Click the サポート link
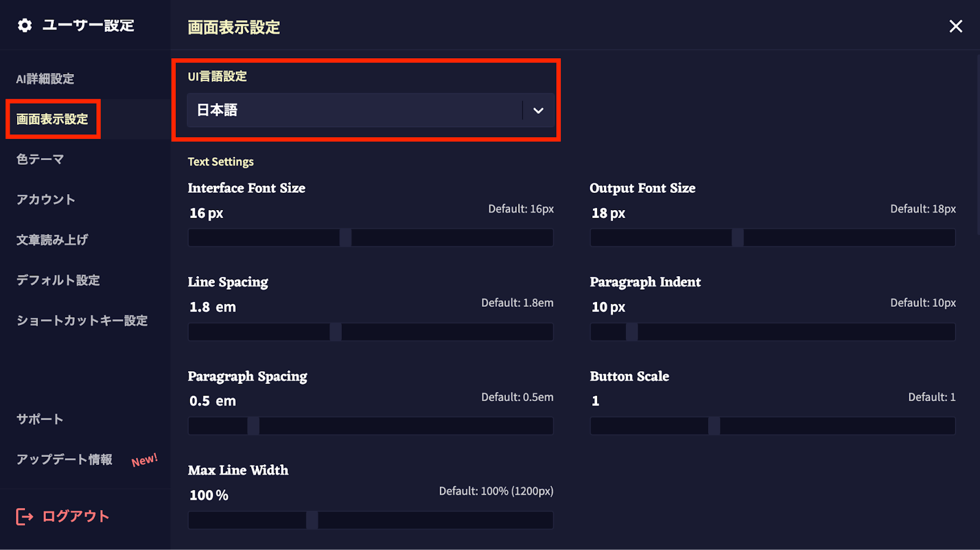This screenshot has height=550, width=980. (x=40, y=420)
